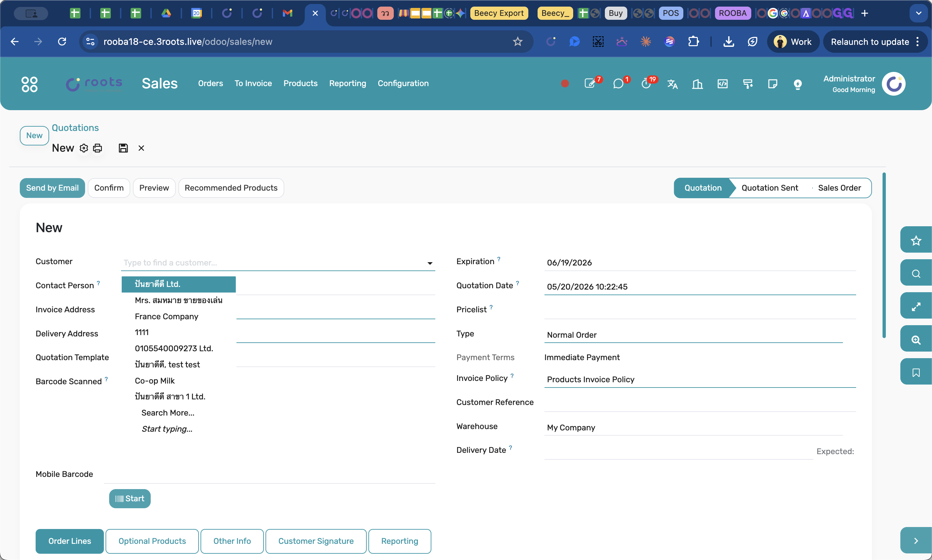Select the Quotation Sent status stage
Viewport: 932px width, 560px height.
[770, 188]
